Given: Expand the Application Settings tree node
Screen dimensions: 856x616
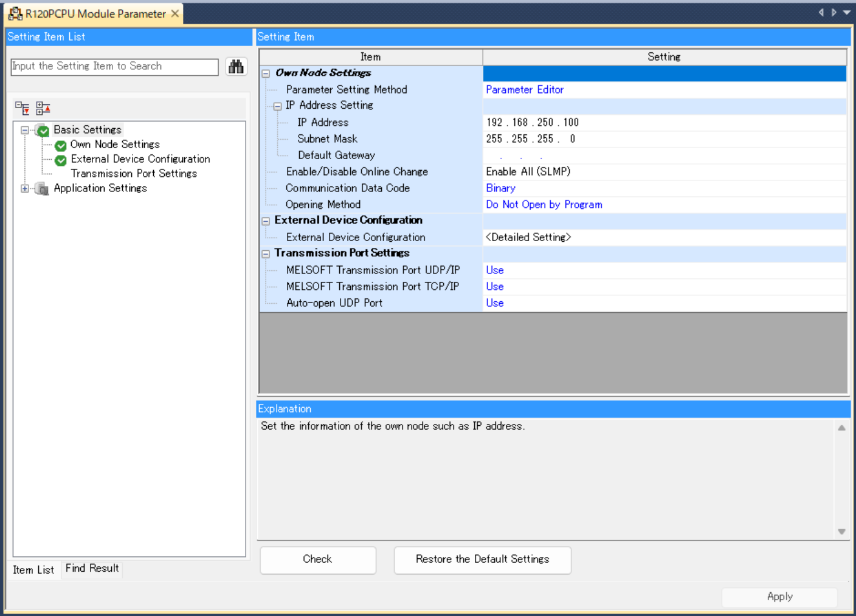Looking at the screenshot, I should pyautogui.click(x=25, y=188).
